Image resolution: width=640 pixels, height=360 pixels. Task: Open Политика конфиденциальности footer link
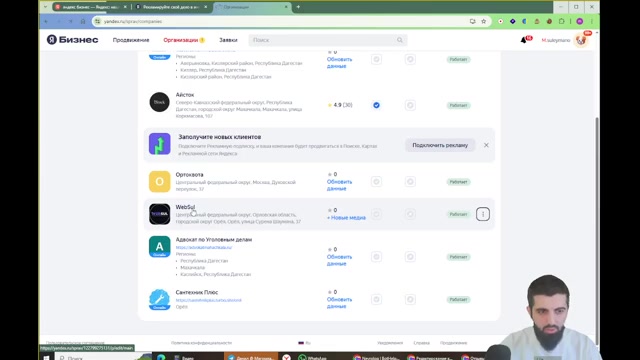point(201,343)
